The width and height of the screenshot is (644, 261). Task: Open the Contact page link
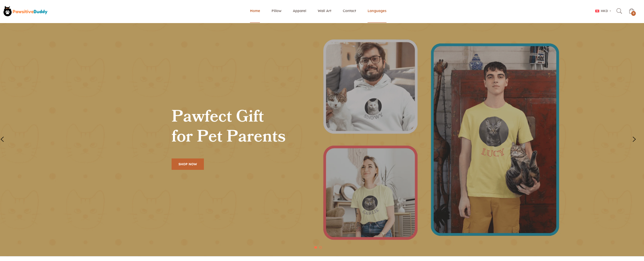click(349, 11)
